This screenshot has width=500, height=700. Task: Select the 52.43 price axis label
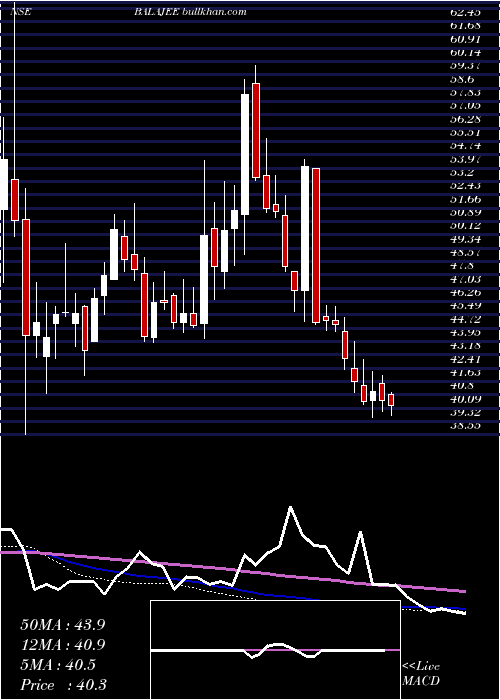click(465, 186)
